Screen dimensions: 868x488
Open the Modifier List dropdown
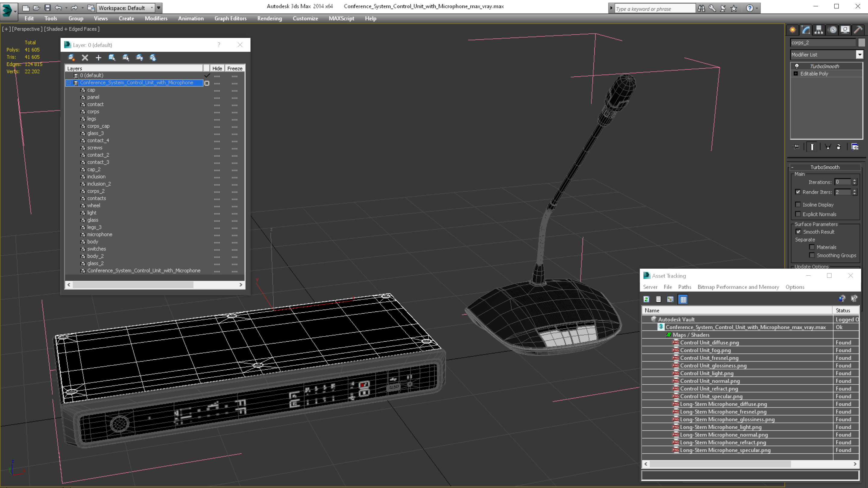point(860,55)
